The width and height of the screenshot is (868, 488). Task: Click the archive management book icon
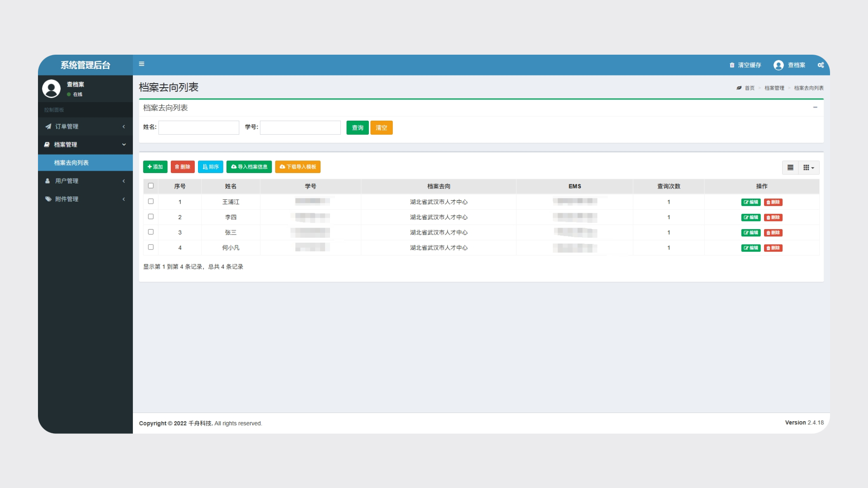click(47, 145)
